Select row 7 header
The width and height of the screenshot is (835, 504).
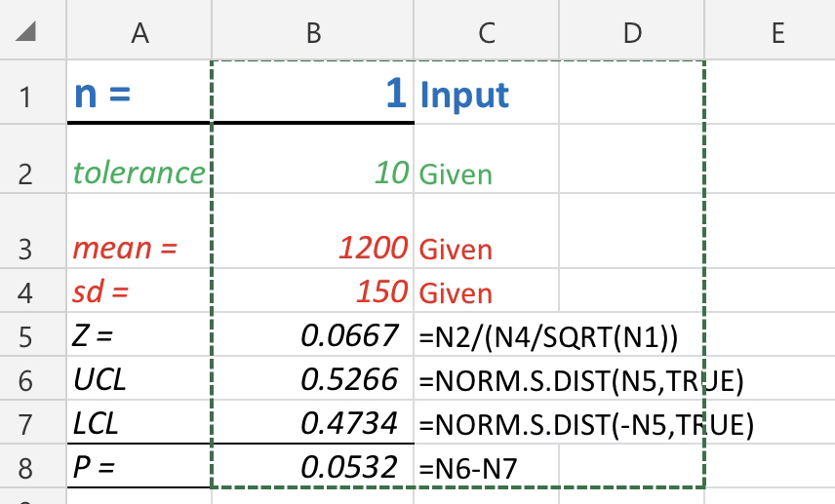click(x=33, y=421)
